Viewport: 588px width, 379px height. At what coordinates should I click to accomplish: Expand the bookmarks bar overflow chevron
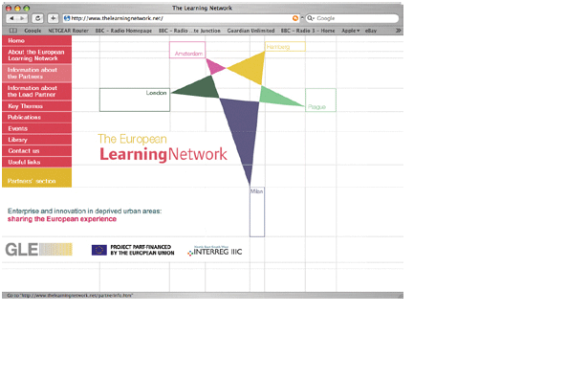[x=398, y=31]
